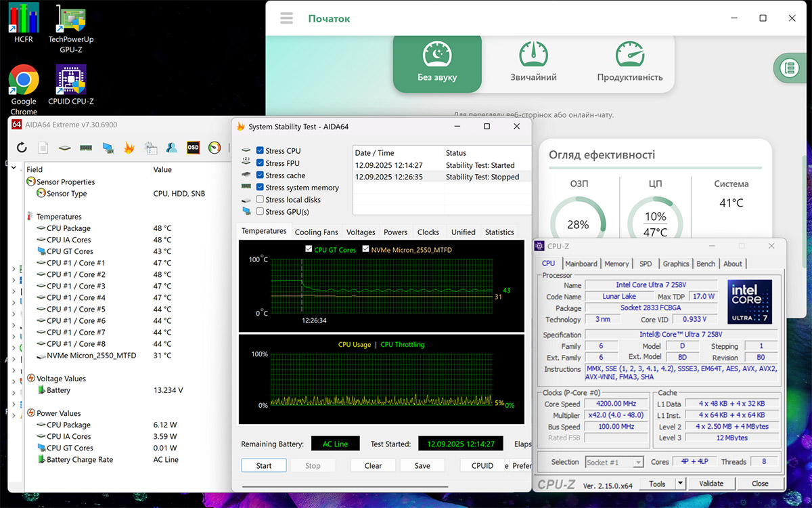Select the Stability Test: Stopped log row
Image resolution: width=812 pixels, height=508 pixels.
click(441, 177)
